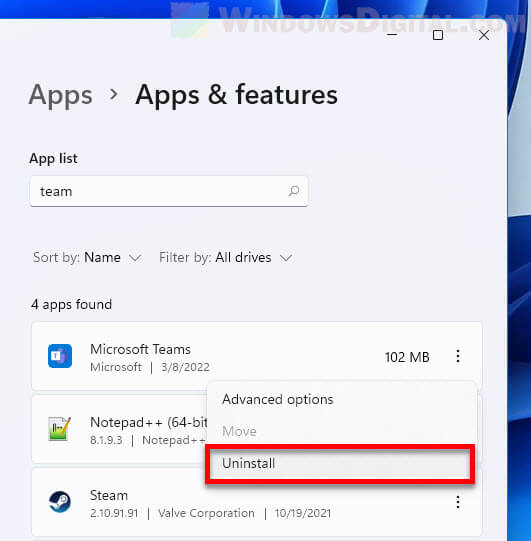Click the Steam app icon
The image size is (531, 541).
coord(60,502)
